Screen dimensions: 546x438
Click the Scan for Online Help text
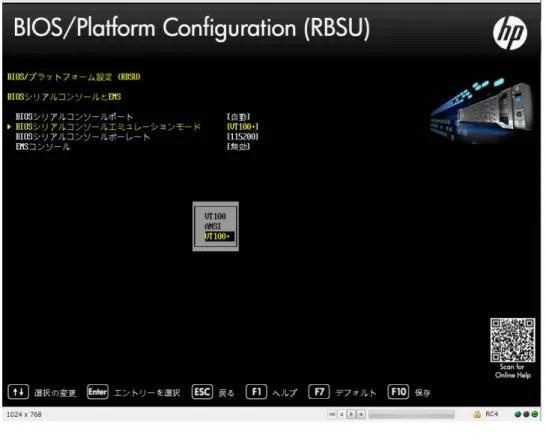513,371
